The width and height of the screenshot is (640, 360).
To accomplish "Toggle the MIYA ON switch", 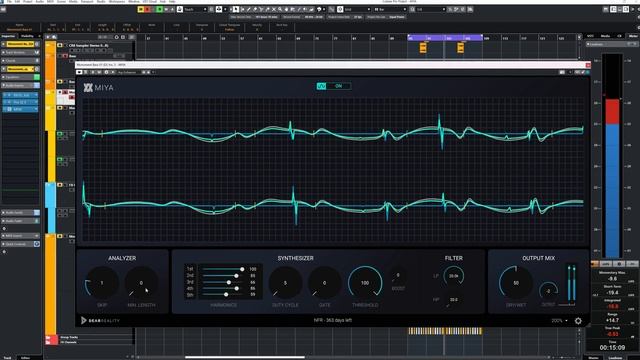I will [339, 86].
